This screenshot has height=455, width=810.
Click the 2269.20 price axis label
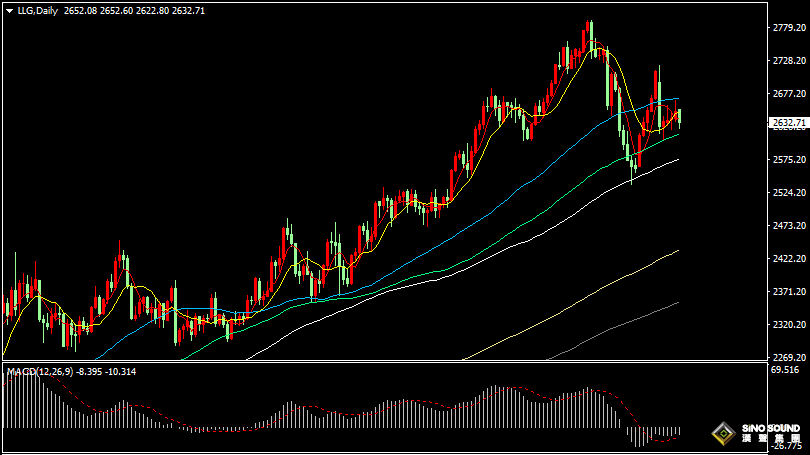[x=789, y=357]
